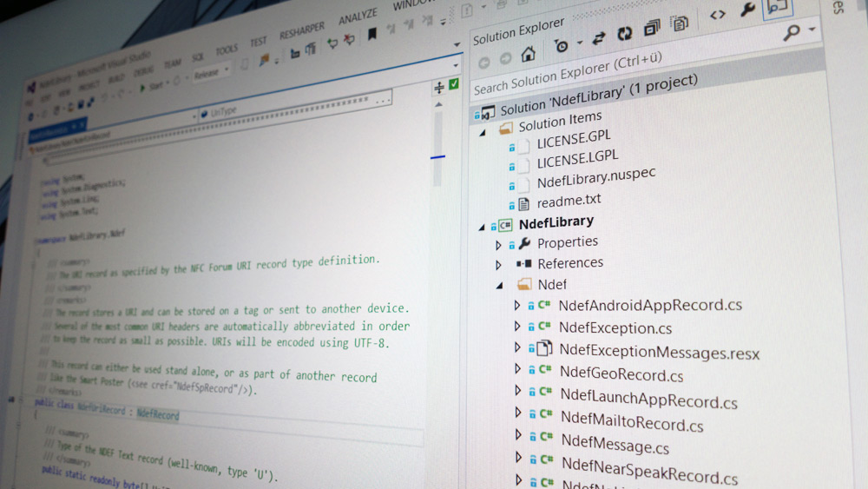Click the View Code angle brackets icon
Viewport: 868px width, 489px height.
(718, 16)
